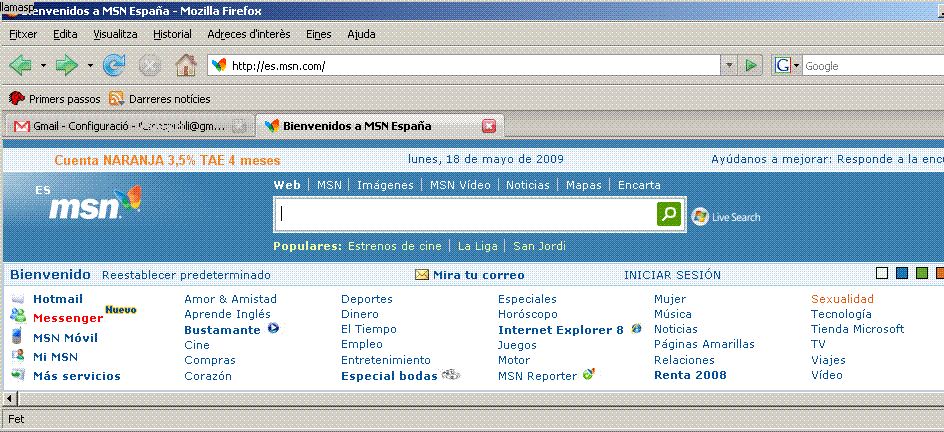Image resolution: width=944 pixels, height=432 pixels.
Task: Select the Noticias search category
Action: pyautogui.click(x=527, y=185)
